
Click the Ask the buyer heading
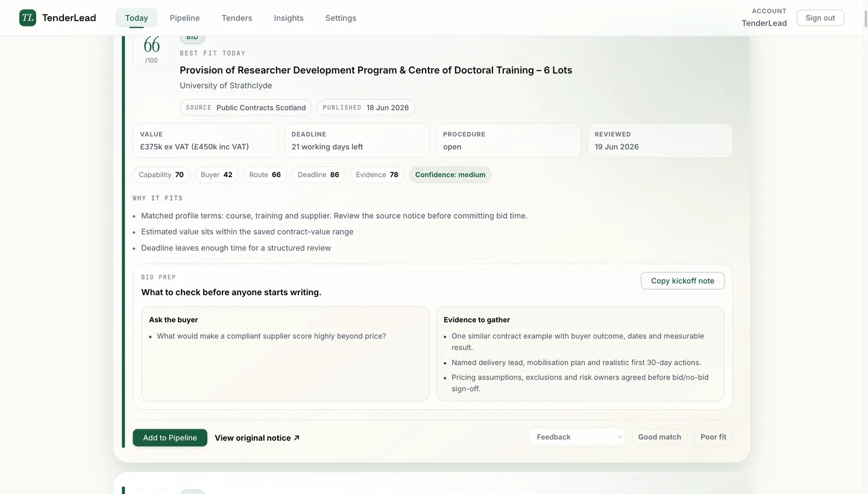(174, 320)
